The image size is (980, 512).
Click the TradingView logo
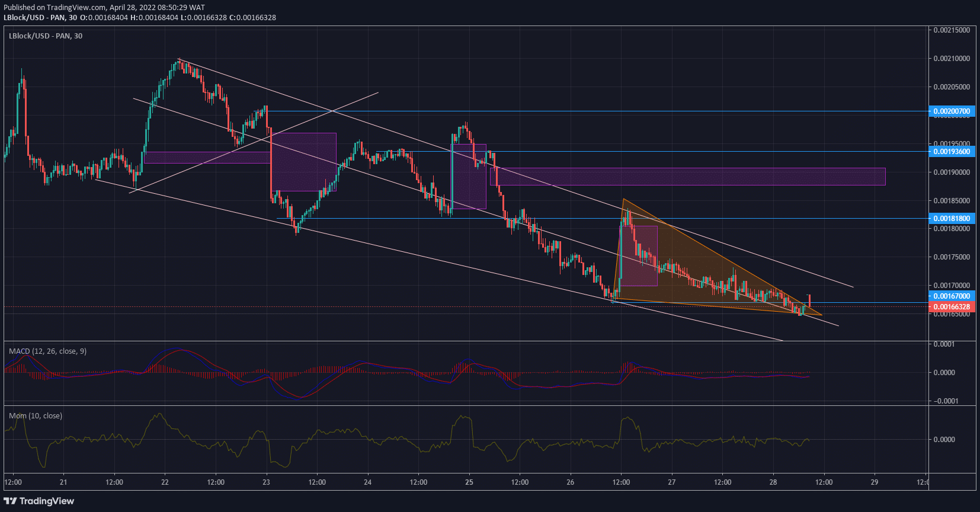39,501
